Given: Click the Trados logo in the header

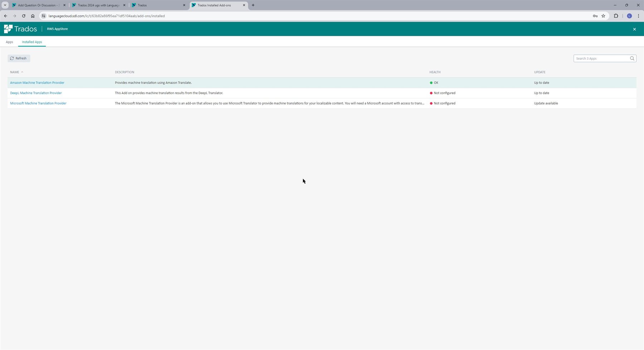Looking at the screenshot, I should coord(20,29).
